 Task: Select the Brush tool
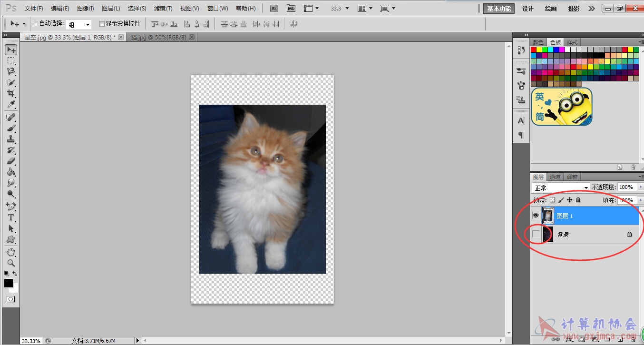[11, 128]
